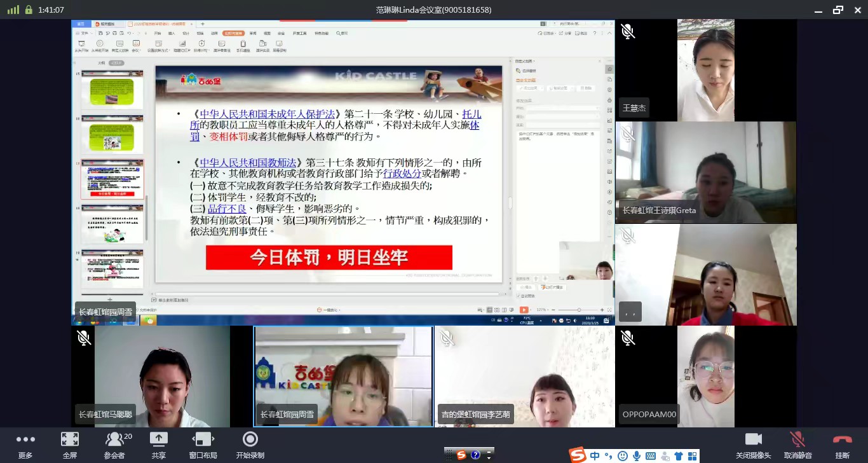
Task: Select video tile of 长春虹馆王诗琪Greta
Action: pos(705,172)
